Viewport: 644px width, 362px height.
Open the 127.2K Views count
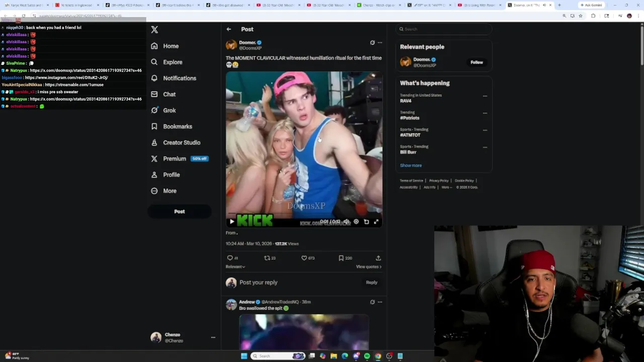coord(287,243)
